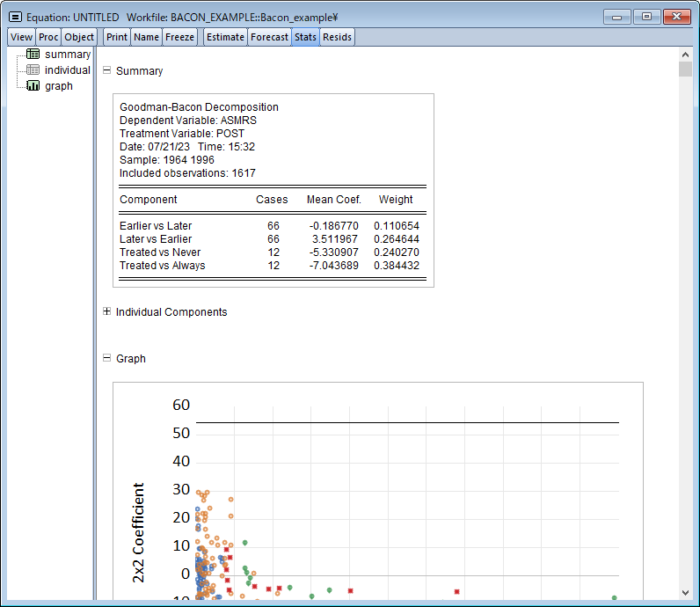Screen dimensions: 700x607
Task: Click the graph icon in tree
Action: [33, 85]
